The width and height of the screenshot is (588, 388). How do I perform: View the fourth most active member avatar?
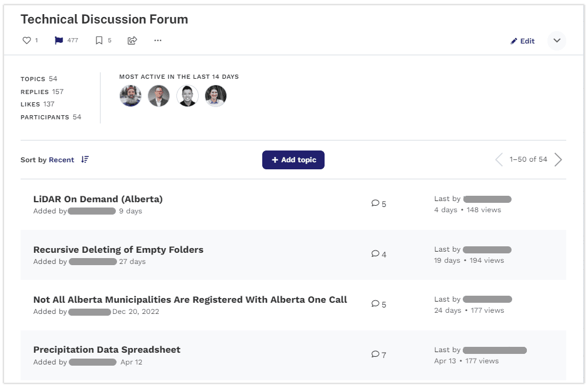216,96
